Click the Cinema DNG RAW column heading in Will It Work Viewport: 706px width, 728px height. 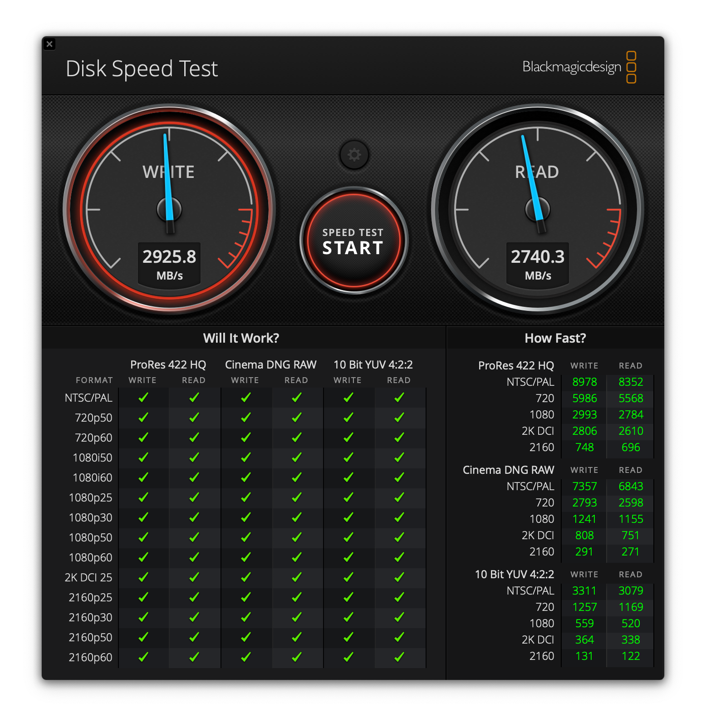[271, 364]
